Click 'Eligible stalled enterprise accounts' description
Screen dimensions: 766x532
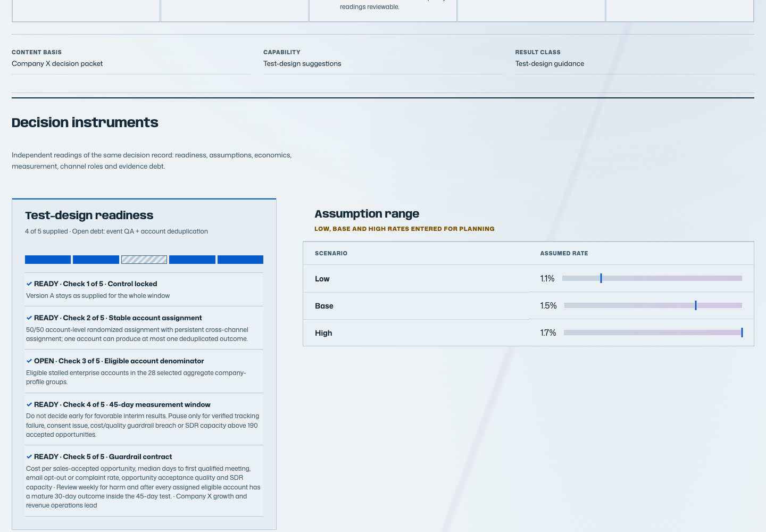[136, 377]
